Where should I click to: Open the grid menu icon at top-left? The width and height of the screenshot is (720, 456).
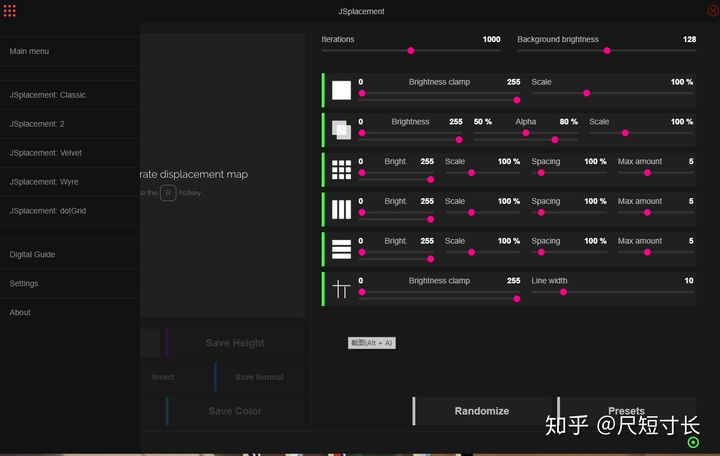[x=9, y=11]
